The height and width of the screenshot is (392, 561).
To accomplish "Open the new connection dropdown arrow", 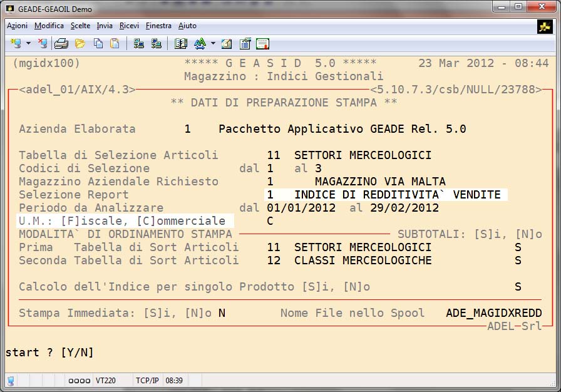I will pos(29,44).
